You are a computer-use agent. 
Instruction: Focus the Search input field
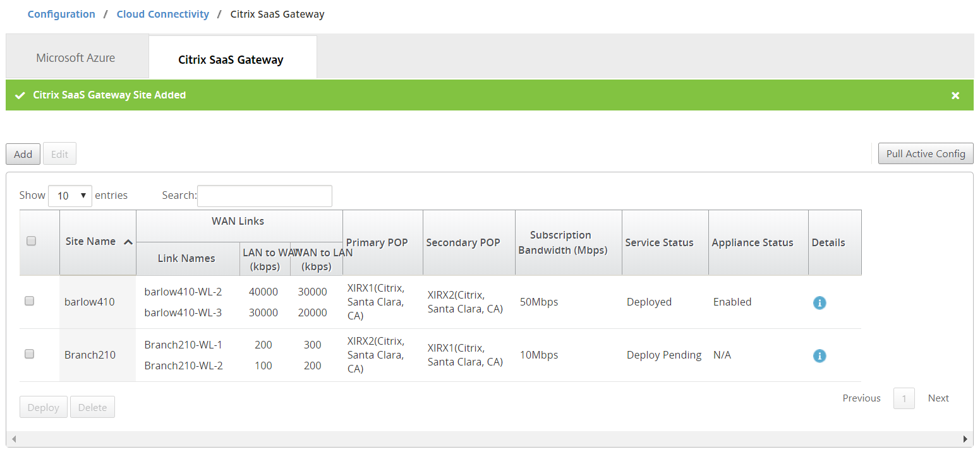coord(265,196)
